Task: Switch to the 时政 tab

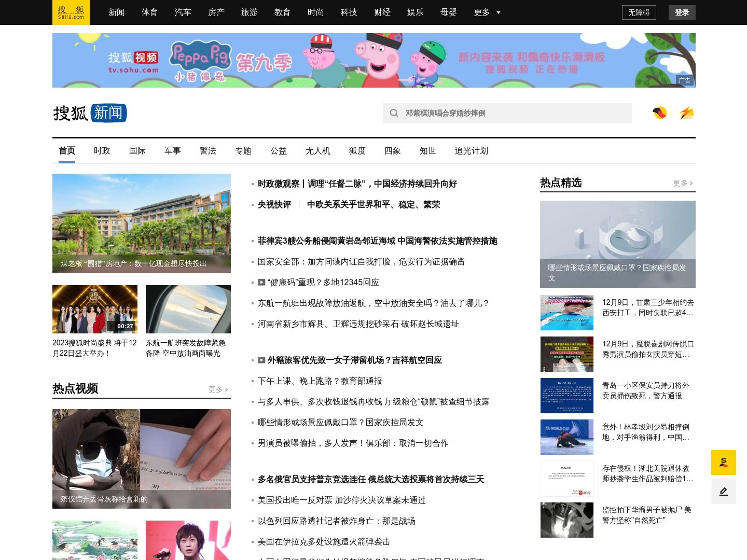Action: (102, 151)
